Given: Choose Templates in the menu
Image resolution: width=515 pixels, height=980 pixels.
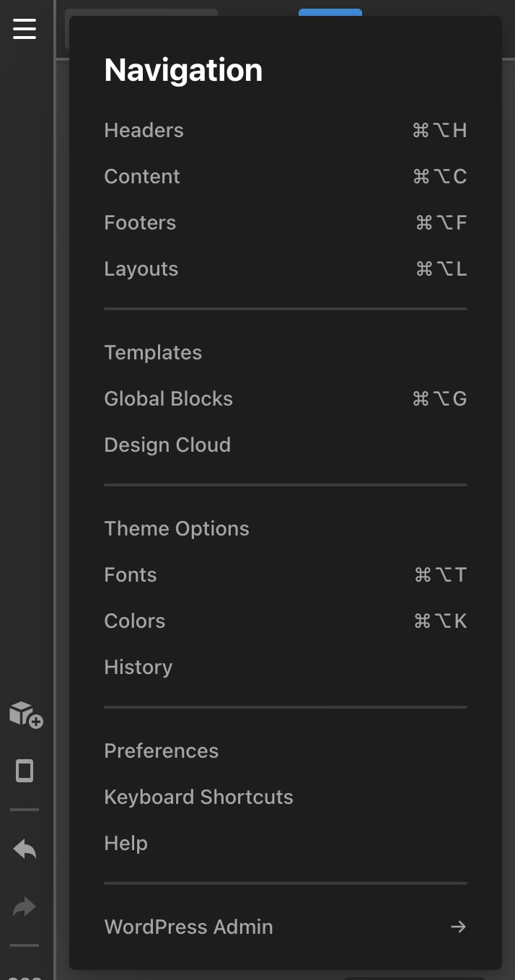Looking at the screenshot, I should 286,353.
